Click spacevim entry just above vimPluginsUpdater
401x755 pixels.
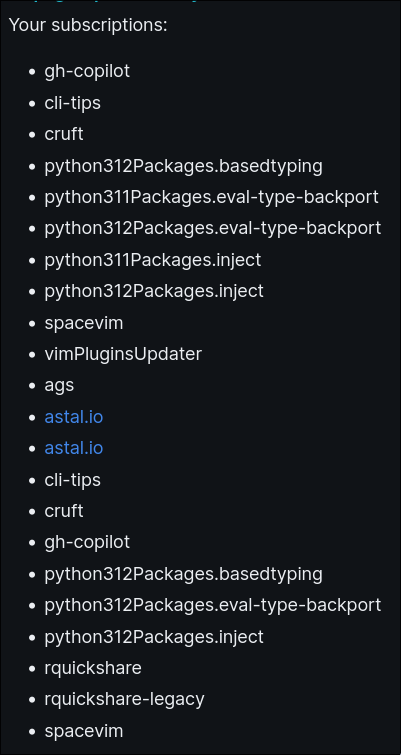click(x=84, y=323)
